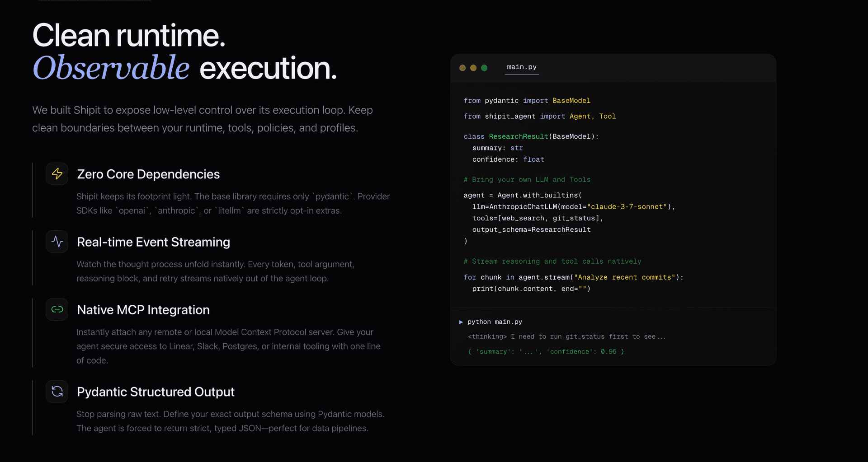Image resolution: width=868 pixels, height=462 pixels.
Task: Click the comment '# Bring your own LLM and Tools'
Action: pos(527,180)
